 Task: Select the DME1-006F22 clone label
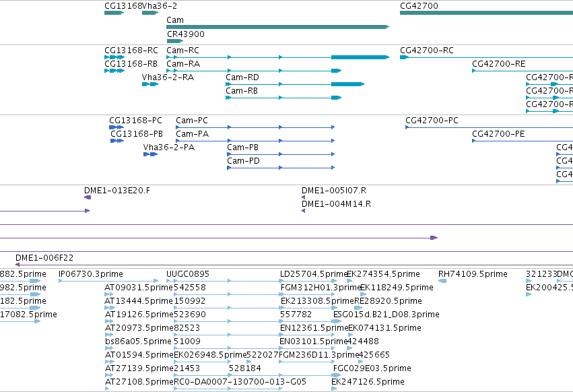click(x=44, y=258)
